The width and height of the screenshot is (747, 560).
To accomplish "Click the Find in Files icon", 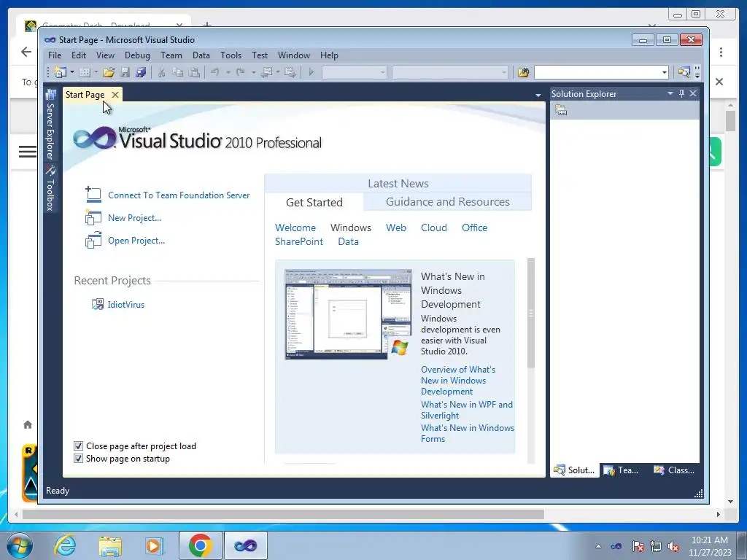I will 523,72.
